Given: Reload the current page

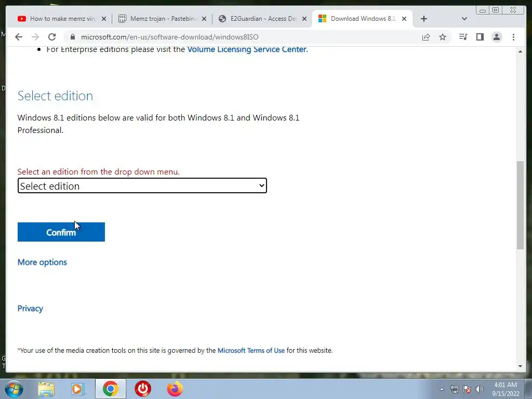Looking at the screenshot, I should [x=52, y=37].
